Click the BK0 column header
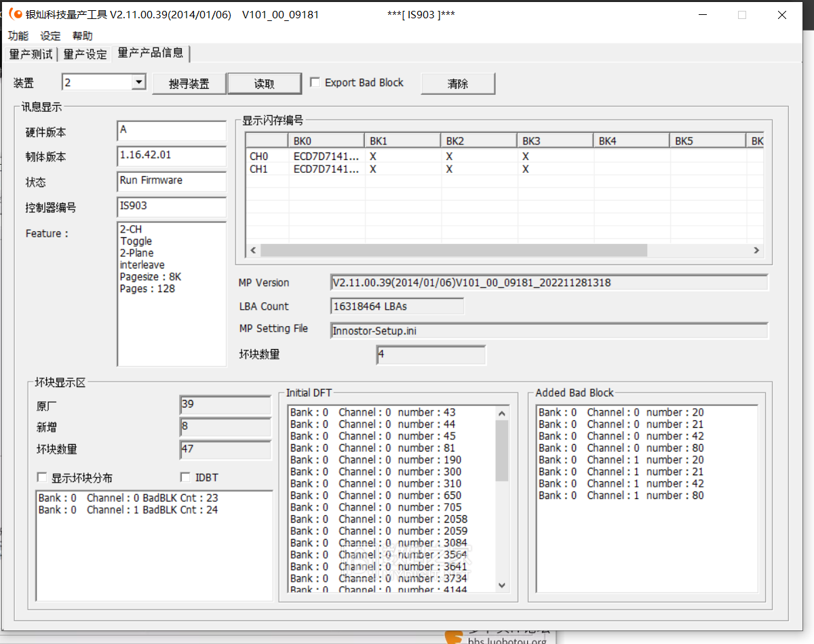This screenshot has height=644, width=814. [326, 141]
